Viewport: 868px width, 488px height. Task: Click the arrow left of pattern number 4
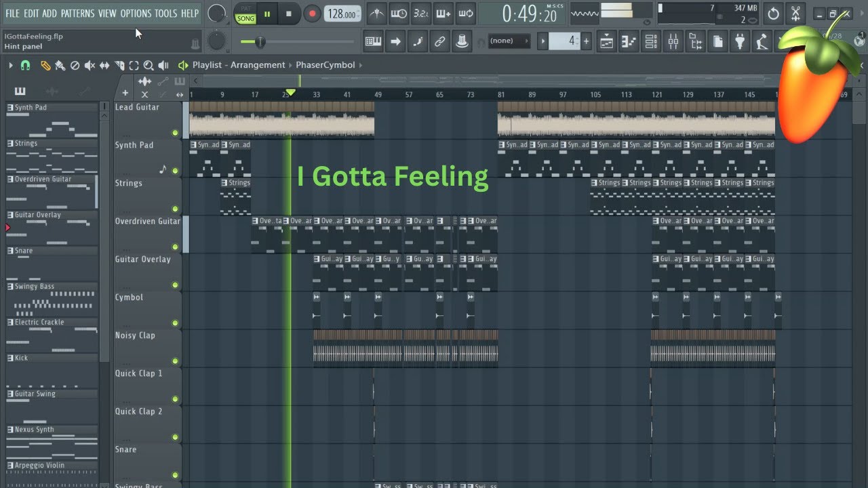pos(542,41)
